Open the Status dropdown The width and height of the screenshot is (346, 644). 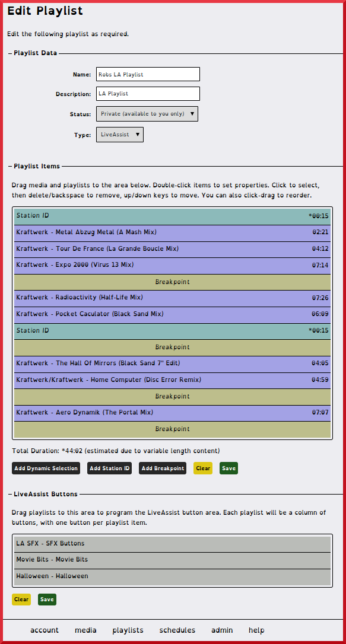tap(147, 114)
